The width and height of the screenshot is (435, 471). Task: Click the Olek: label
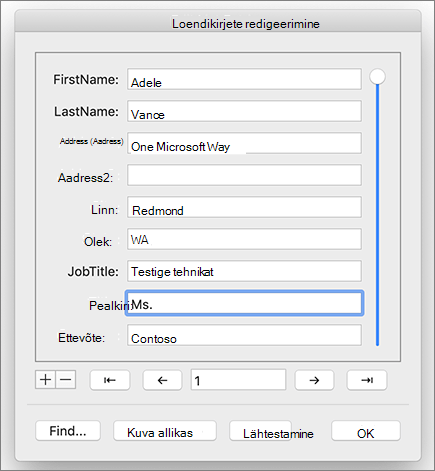tap(98, 242)
